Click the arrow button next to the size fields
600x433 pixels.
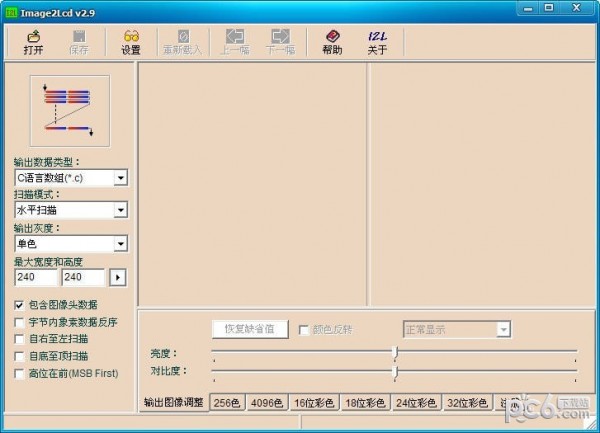pyautogui.click(x=118, y=278)
